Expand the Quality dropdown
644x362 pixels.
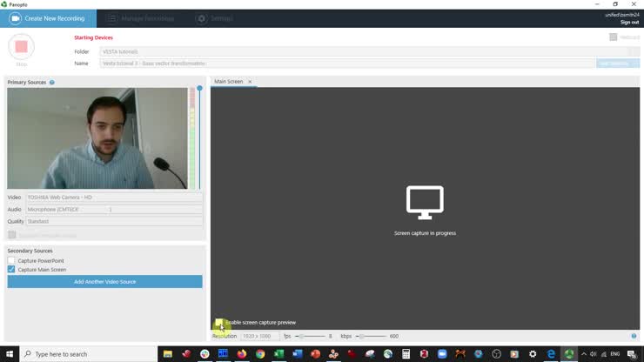[x=114, y=222]
